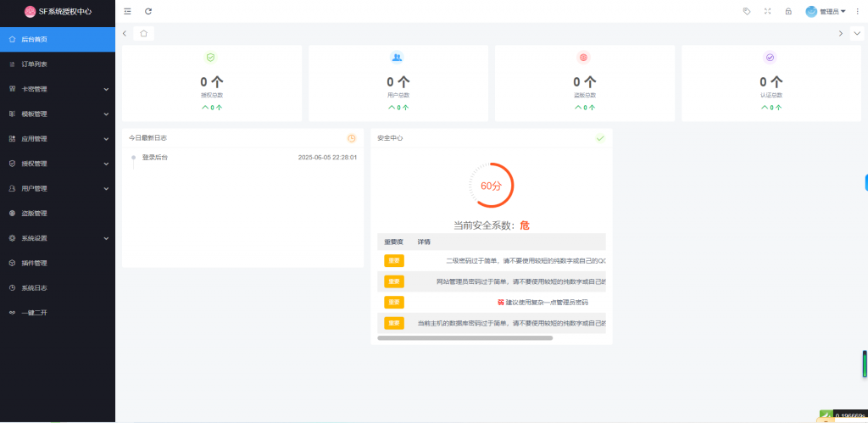
Task: Click the green checkmark icon in 安全中心
Action: (x=600, y=138)
